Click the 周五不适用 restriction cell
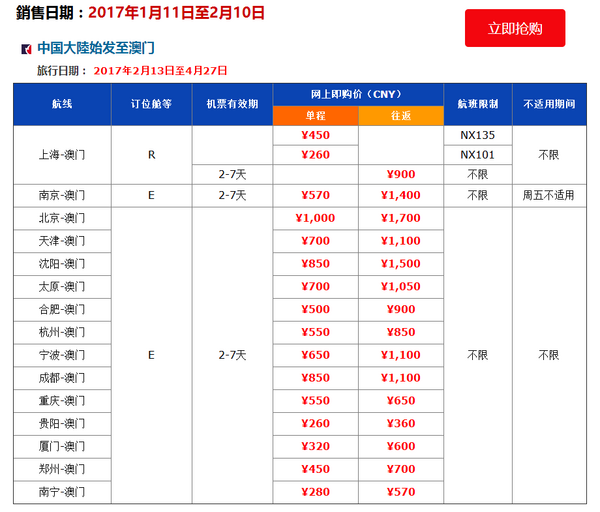 point(548,196)
